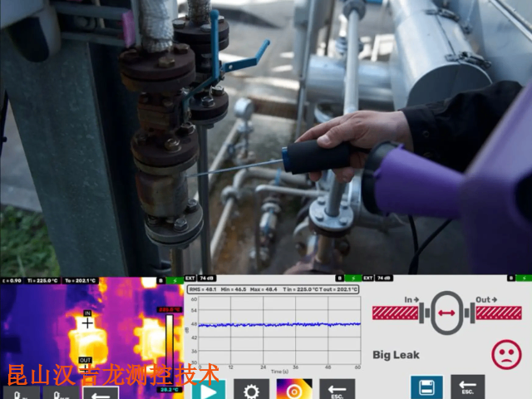Open the thermal camera view icon

pyautogui.click(x=294, y=390)
